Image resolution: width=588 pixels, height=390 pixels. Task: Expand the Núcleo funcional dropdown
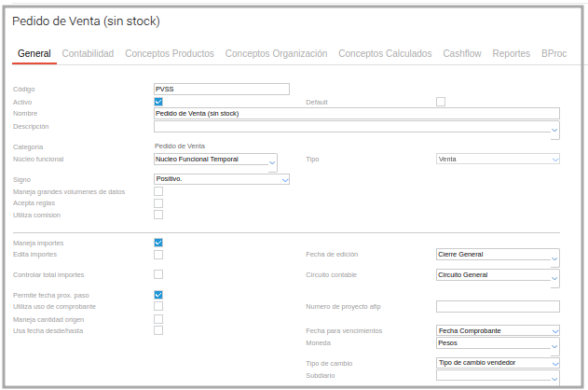(215, 161)
